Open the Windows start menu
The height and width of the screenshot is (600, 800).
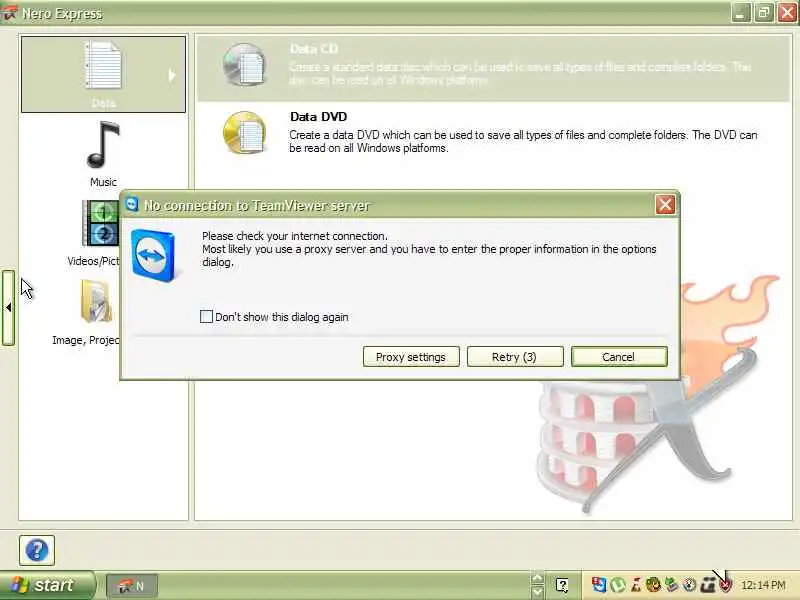(x=47, y=585)
